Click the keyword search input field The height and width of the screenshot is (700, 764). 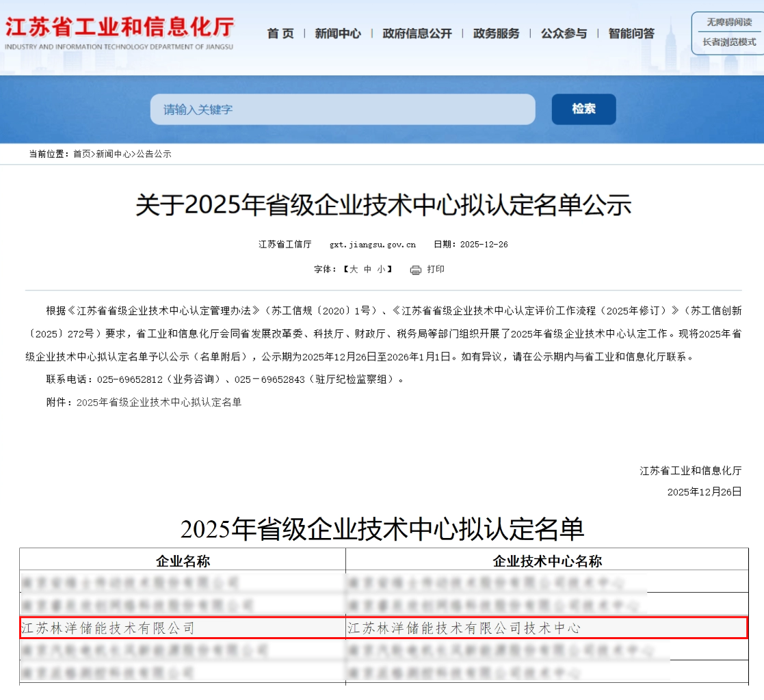pos(343,109)
